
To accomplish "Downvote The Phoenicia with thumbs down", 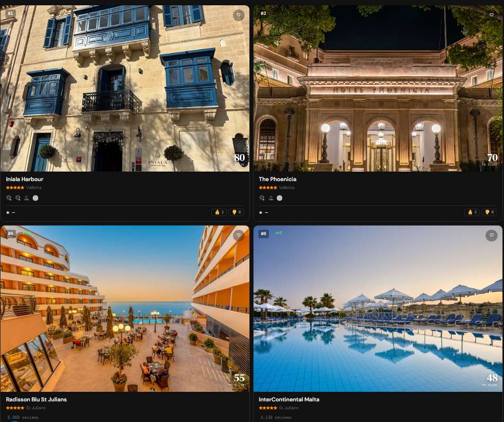I will [x=489, y=212].
